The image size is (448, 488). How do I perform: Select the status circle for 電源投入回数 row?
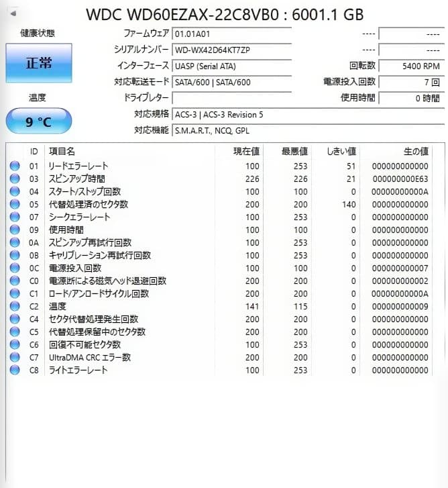click(x=15, y=268)
